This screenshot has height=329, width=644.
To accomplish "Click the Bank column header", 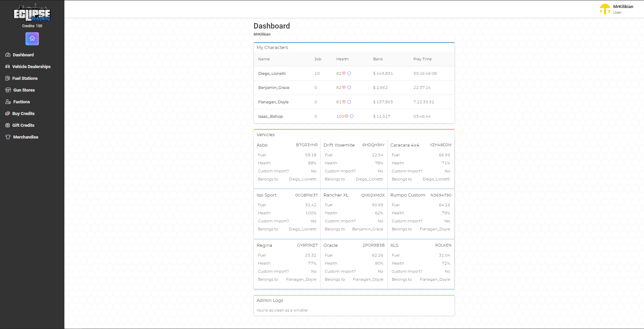I will tap(378, 59).
